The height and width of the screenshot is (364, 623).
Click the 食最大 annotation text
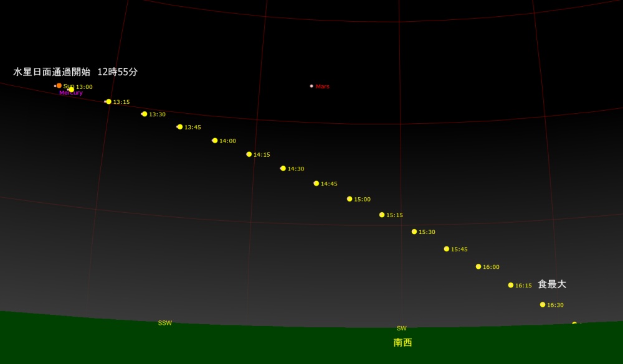pyautogui.click(x=552, y=284)
